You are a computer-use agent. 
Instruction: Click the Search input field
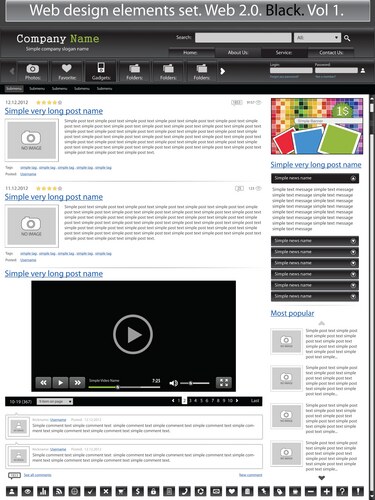(243, 38)
